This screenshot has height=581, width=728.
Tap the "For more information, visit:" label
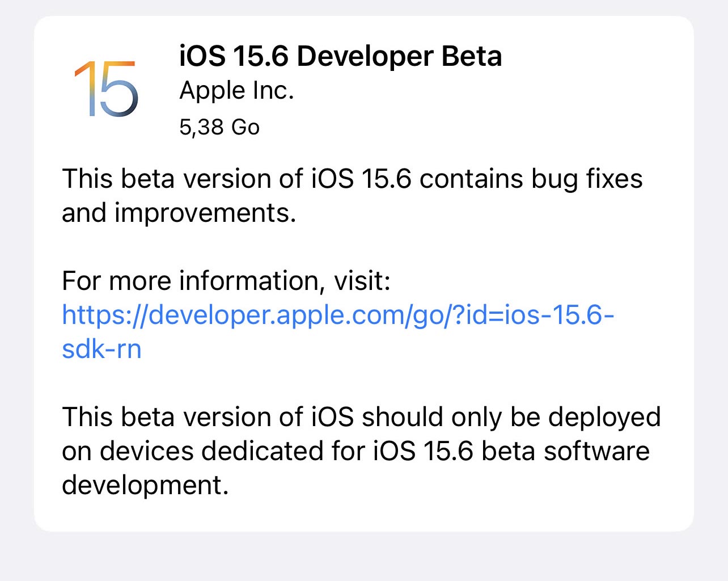(226, 280)
